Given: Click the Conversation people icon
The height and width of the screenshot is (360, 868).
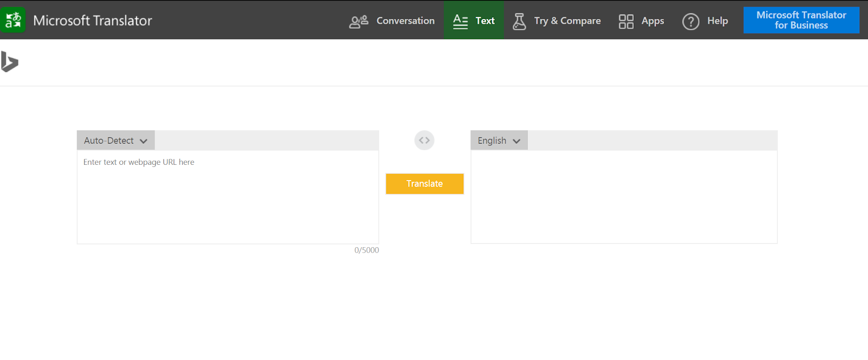Looking at the screenshot, I should point(359,21).
